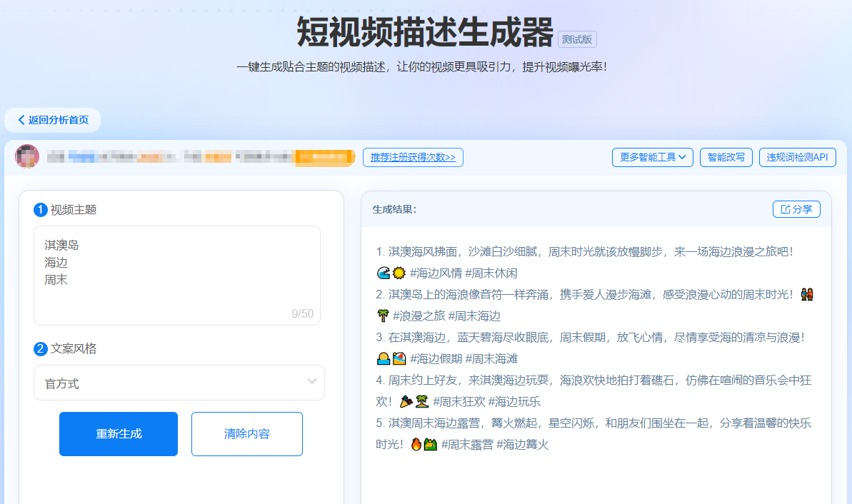Click the 测试版 badge beside title
Screen dimensions: 852x504
pyautogui.click(x=577, y=40)
